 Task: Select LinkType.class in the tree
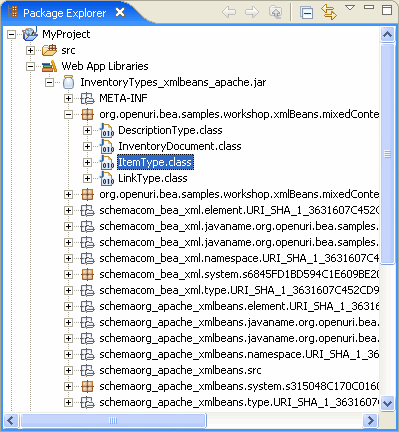[x=153, y=178]
